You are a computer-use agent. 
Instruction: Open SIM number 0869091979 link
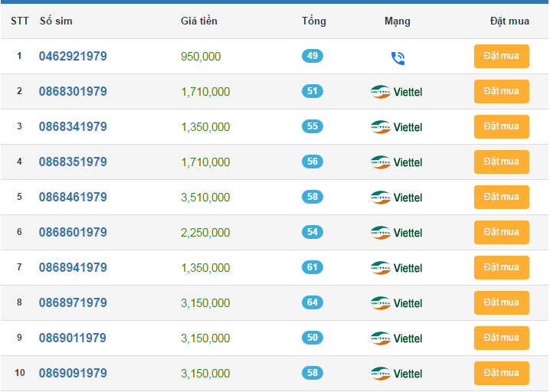(73, 374)
